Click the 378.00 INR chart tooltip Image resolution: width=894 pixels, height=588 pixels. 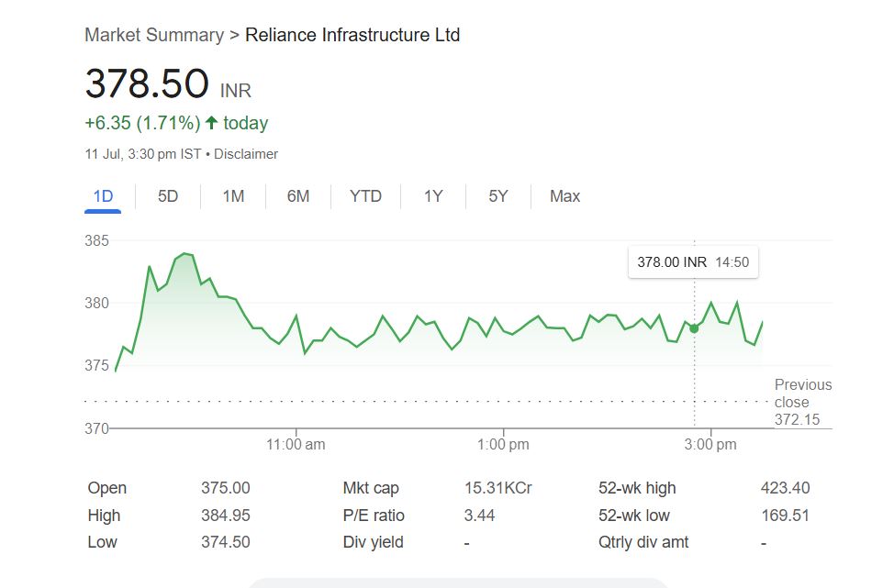(x=693, y=262)
